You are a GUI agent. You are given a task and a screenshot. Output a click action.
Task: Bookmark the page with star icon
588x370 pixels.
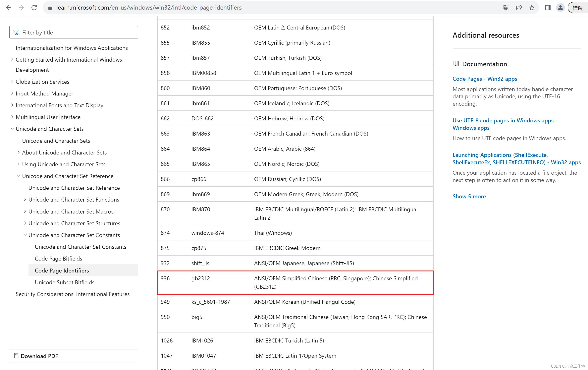(532, 8)
